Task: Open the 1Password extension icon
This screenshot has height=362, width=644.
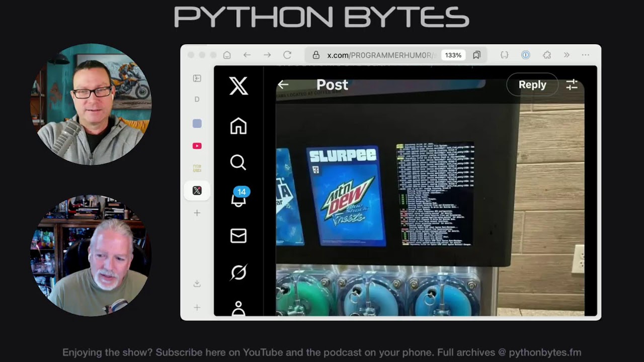Action: point(525,55)
